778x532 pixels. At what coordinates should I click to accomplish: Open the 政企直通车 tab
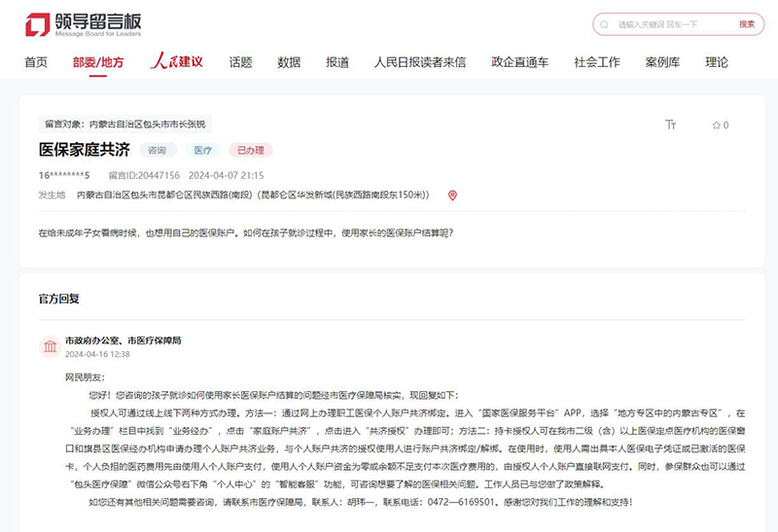pyautogui.click(x=519, y=62)
